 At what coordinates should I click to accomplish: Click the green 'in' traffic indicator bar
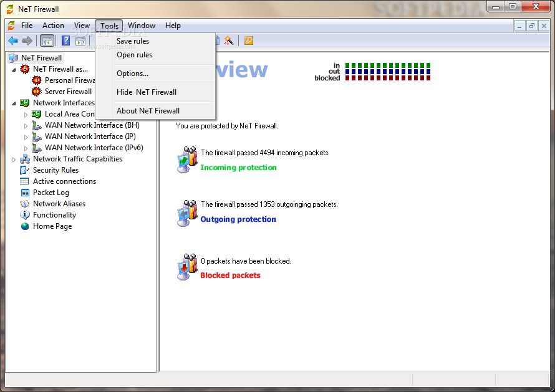point(388,65)
